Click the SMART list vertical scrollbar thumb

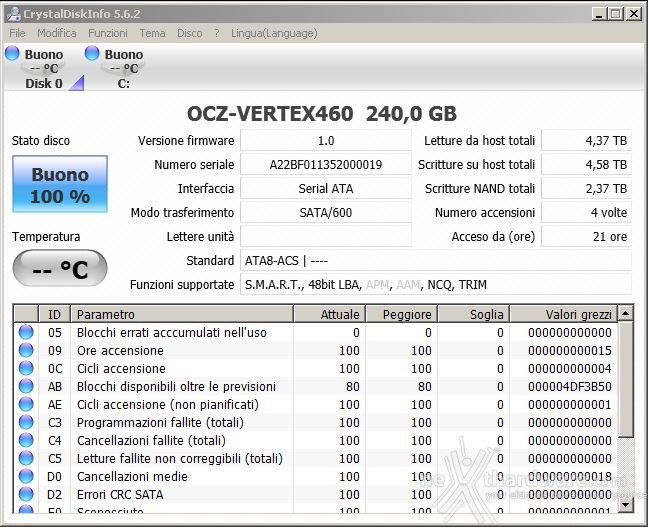(x=626, y=379)
